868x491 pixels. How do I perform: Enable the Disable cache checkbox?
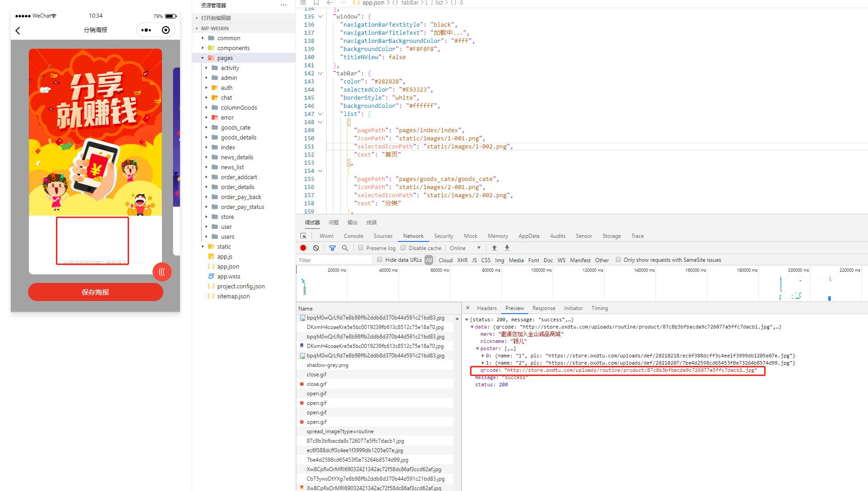[403, 248]
